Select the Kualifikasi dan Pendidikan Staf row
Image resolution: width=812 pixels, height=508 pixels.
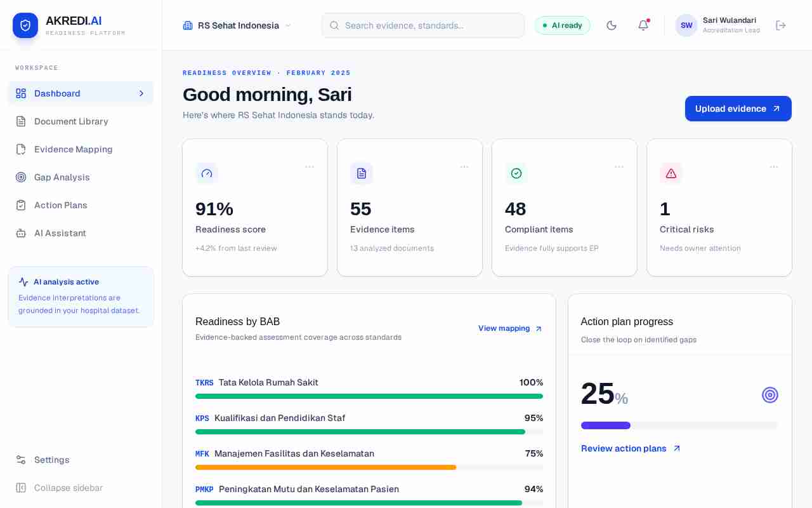coord(369,424)
